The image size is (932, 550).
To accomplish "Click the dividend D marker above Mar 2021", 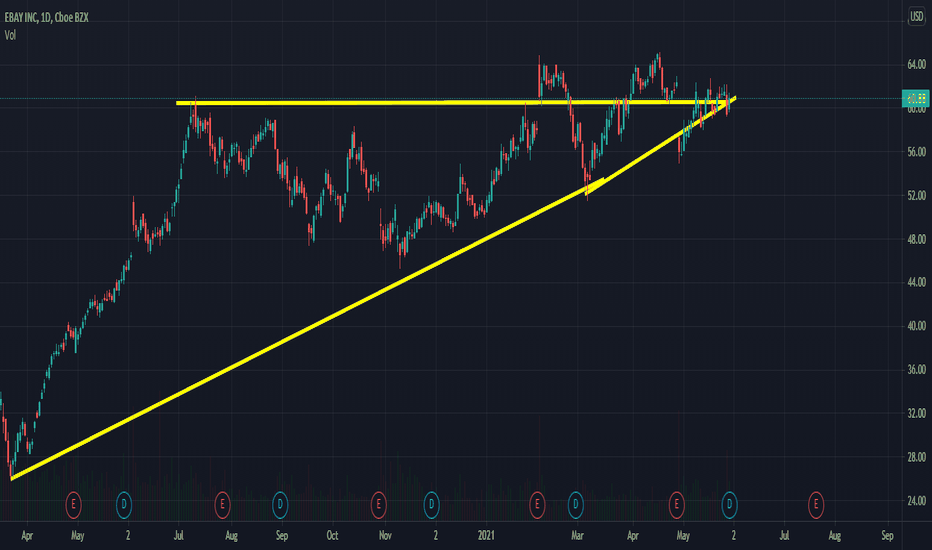I will coord(575,505).
